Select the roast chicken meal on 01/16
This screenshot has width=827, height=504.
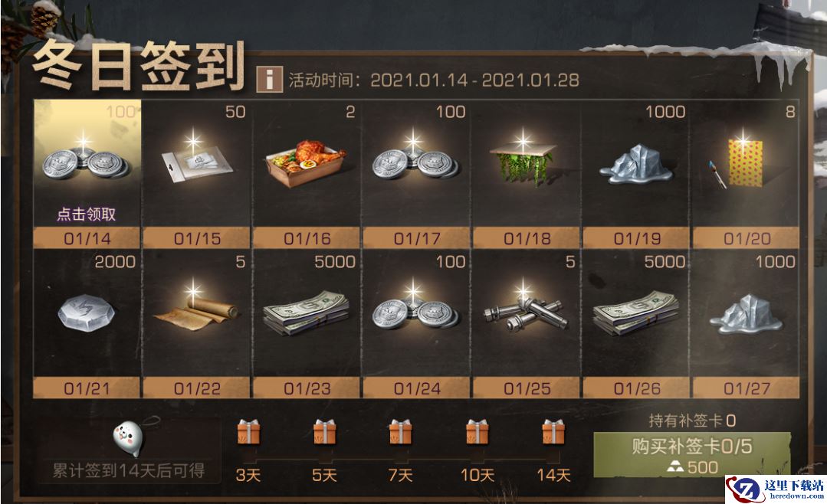point(307,174)
